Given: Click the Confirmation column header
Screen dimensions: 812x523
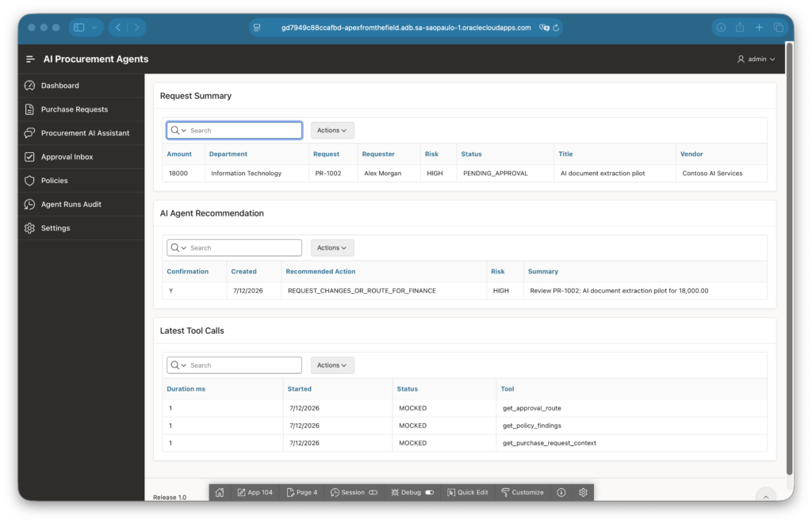Looking at the screenshot, I should click(187, 272).
